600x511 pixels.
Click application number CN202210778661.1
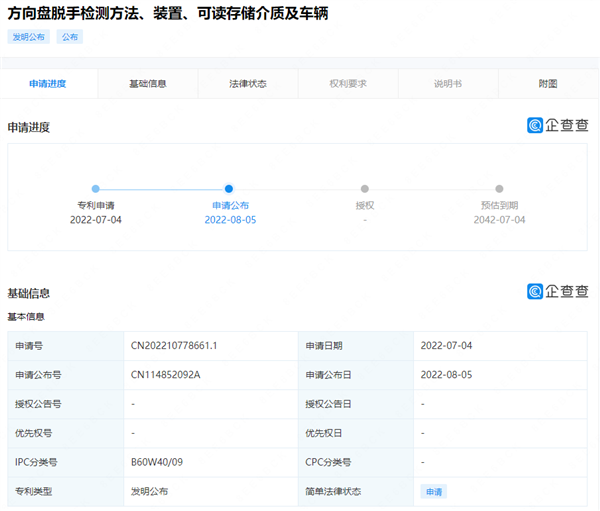(x=174, y=346)
